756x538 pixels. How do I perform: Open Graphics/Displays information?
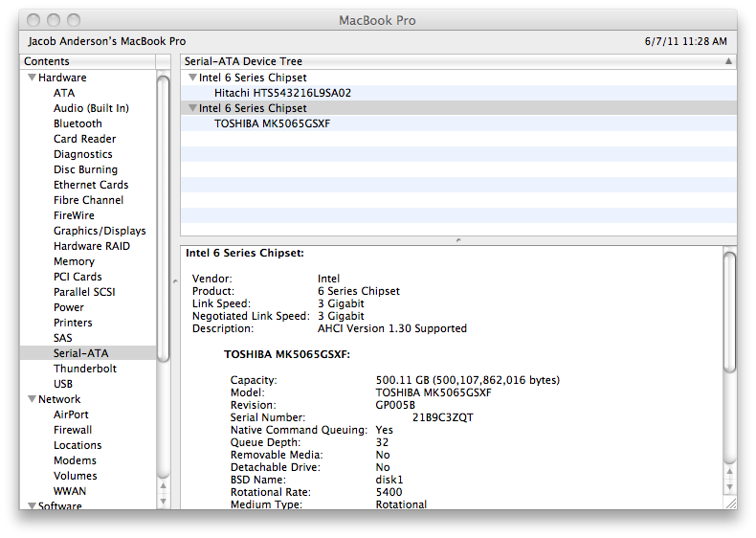pyautogui.click(x=100, y=231)
